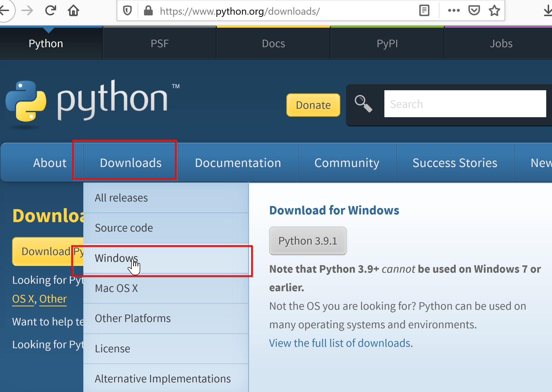Open the Docs top-bar tab

click(x=273, y=44)
